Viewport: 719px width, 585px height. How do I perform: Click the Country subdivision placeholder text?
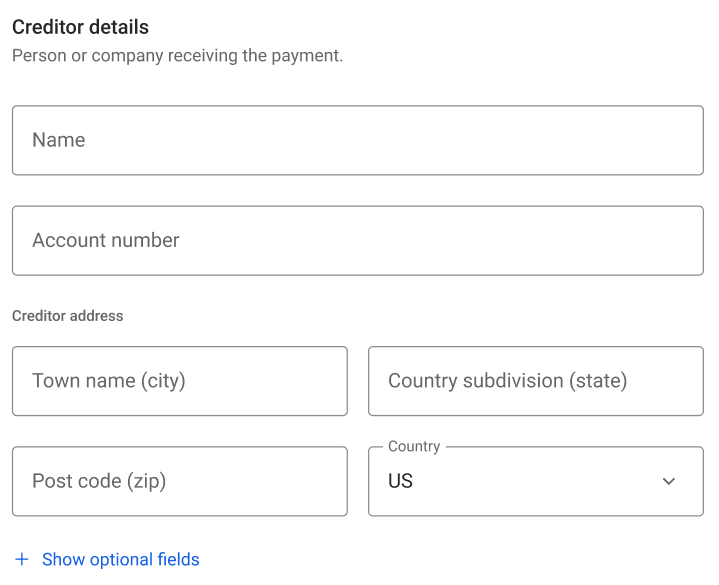(507, 381)
